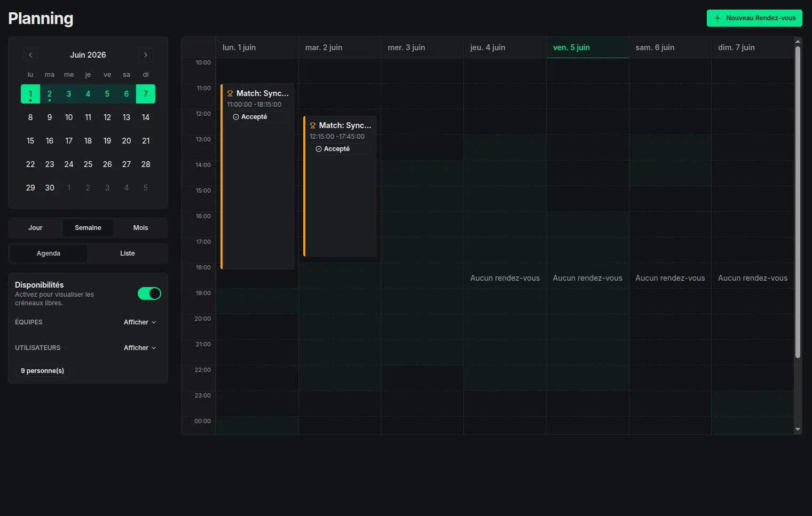Screen dimensions: 812x516
Task: Click the 9 personne(s) badge
Action: [43, 371]
